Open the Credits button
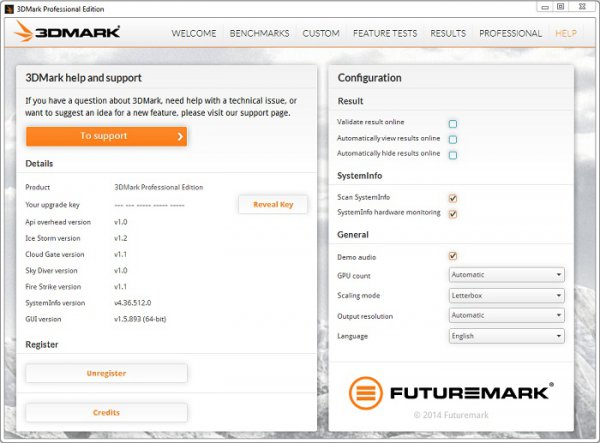Viewport: 600px width, 443px height. click(x=106, y=412)
